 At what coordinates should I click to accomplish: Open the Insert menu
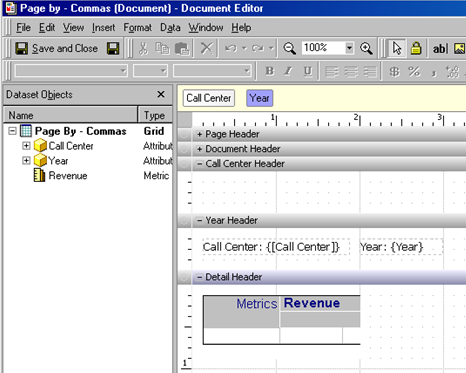click(x=103, y=28)
